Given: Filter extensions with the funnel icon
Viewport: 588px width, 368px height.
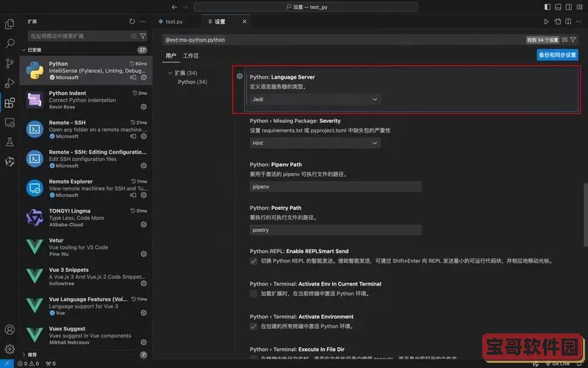Looking at the screenshot, I should pos(143,36).
